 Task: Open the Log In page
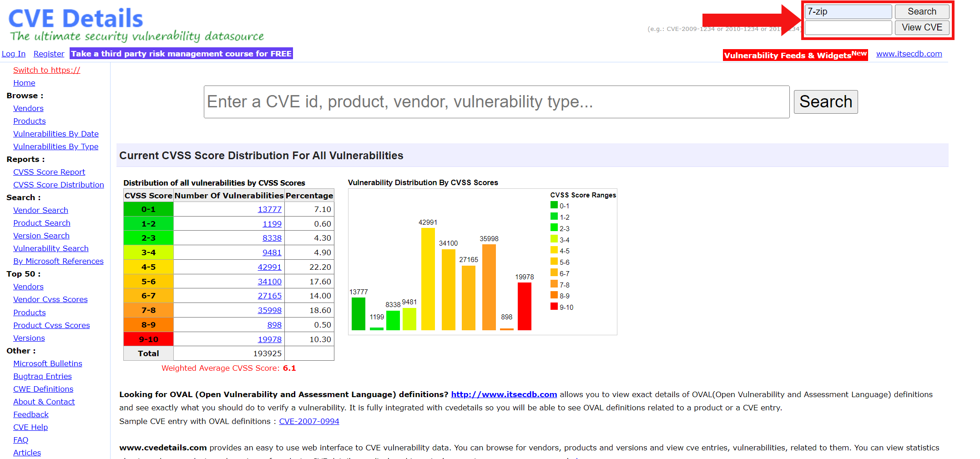[14, 54]
